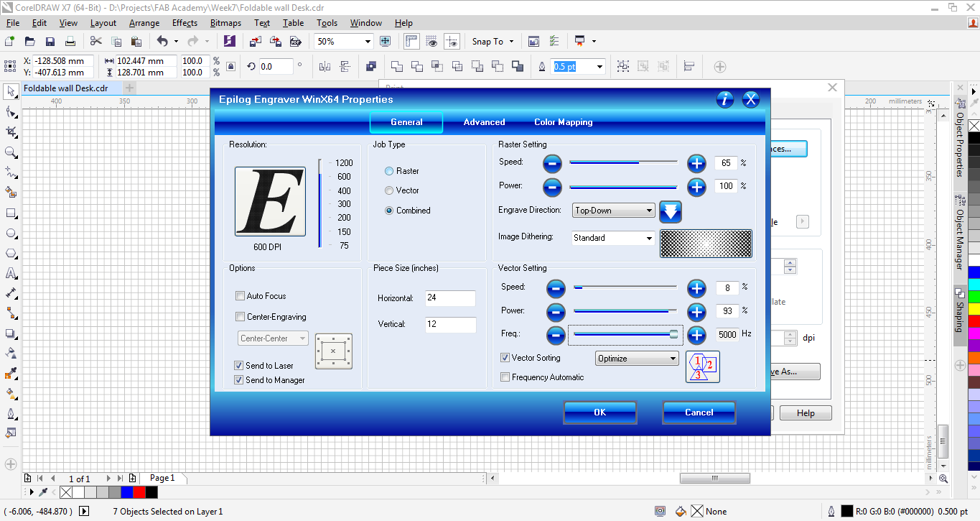Click OK to confirm engraver properties
This screenshot has height=521, width=980.
[x=599, y=412]
